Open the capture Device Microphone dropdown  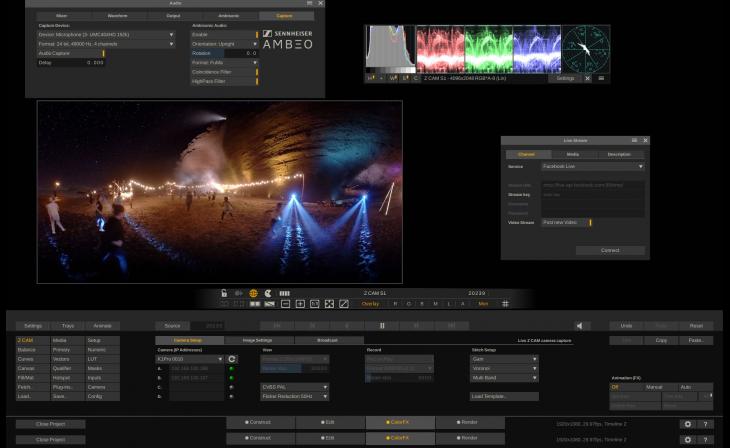(106, 34)
